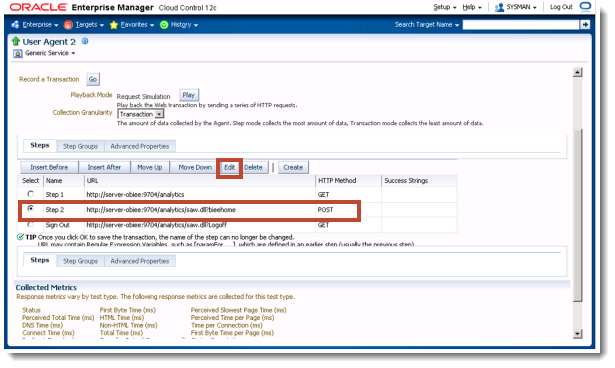The width and height of the screenshot is (615, 368).
Task: Select the Step 2 radio button
Action: (x=30, y=209)
